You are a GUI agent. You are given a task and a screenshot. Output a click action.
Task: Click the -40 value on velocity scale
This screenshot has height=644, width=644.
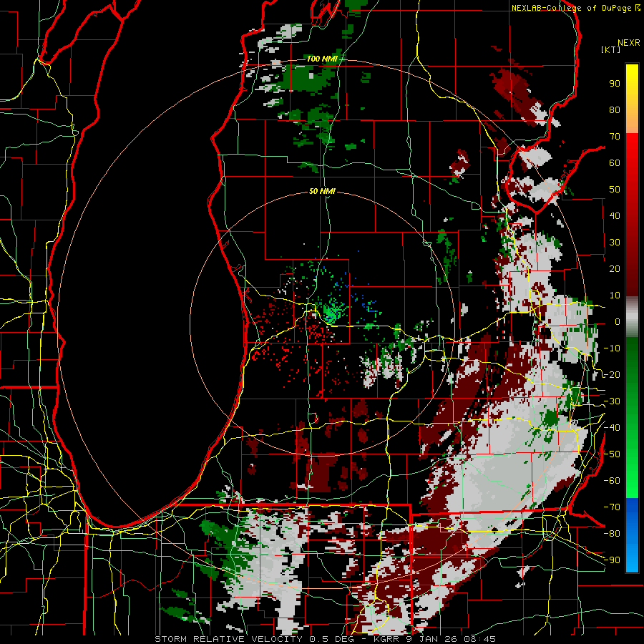pyautogui.click(x=612, y=428)
